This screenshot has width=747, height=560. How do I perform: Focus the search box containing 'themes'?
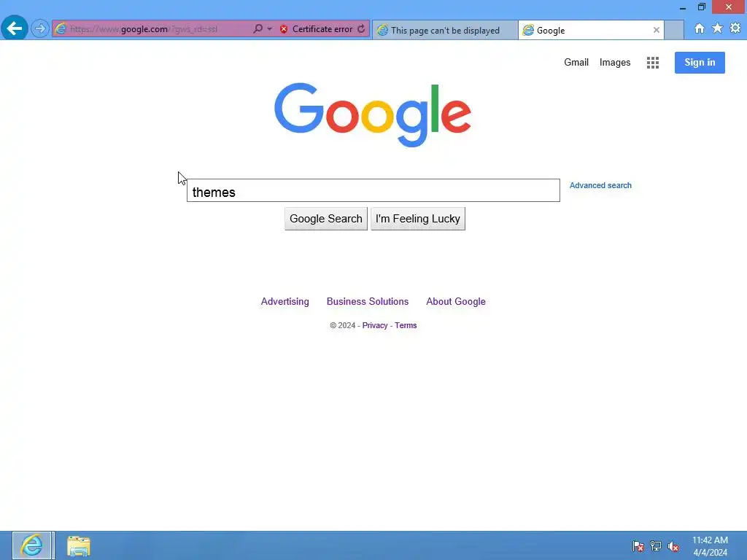coord(373,190)
